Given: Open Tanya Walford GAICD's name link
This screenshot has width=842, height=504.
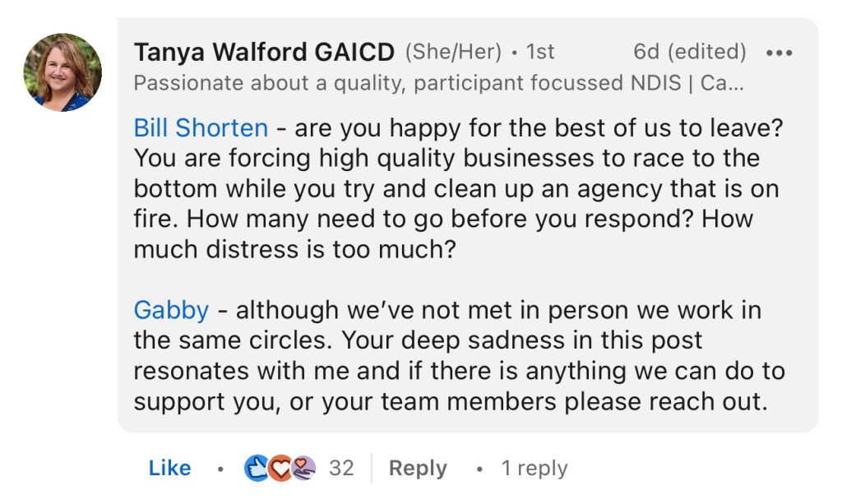Looking at the screenshot, I should 264,52.
